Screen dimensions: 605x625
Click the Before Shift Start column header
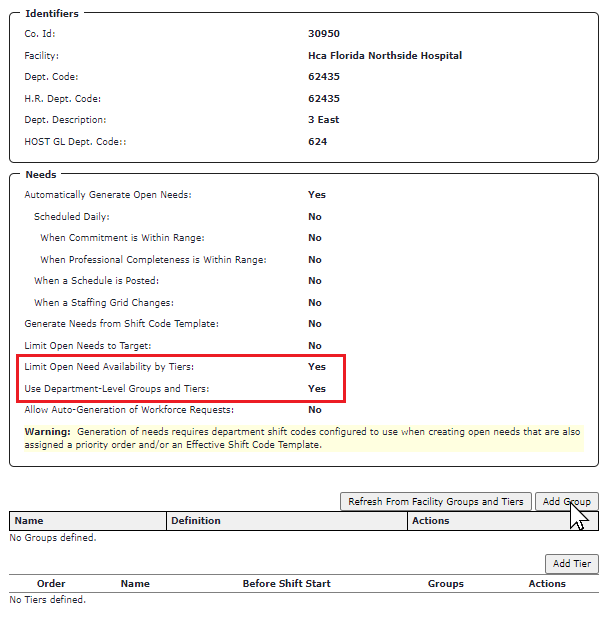click(x=287, y=584)
